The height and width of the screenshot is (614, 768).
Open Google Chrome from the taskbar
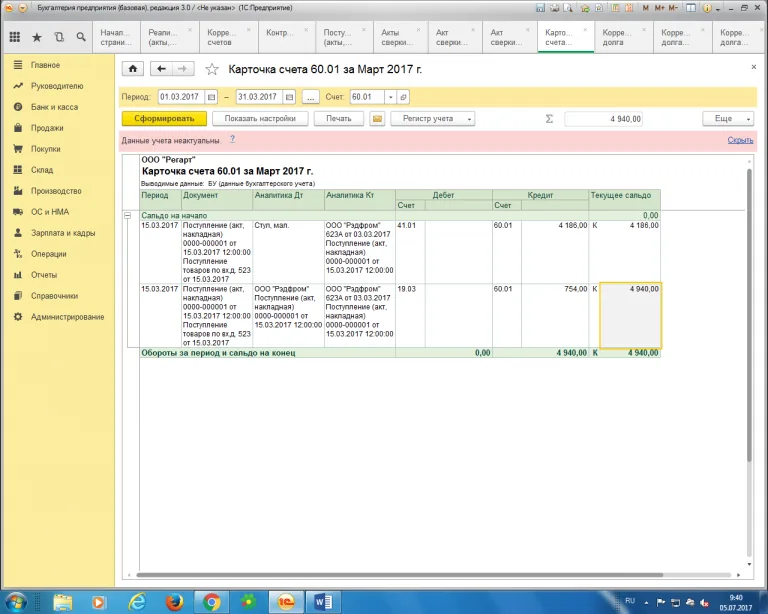pos(211,601)
